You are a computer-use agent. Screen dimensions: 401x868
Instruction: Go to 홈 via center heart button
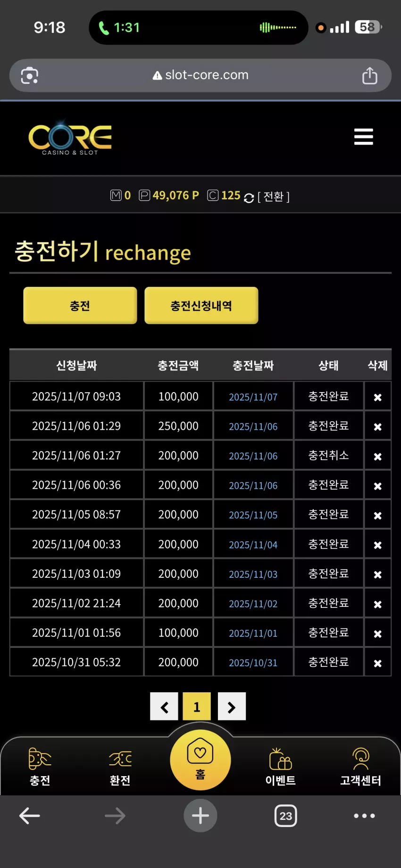pos(200,760)
